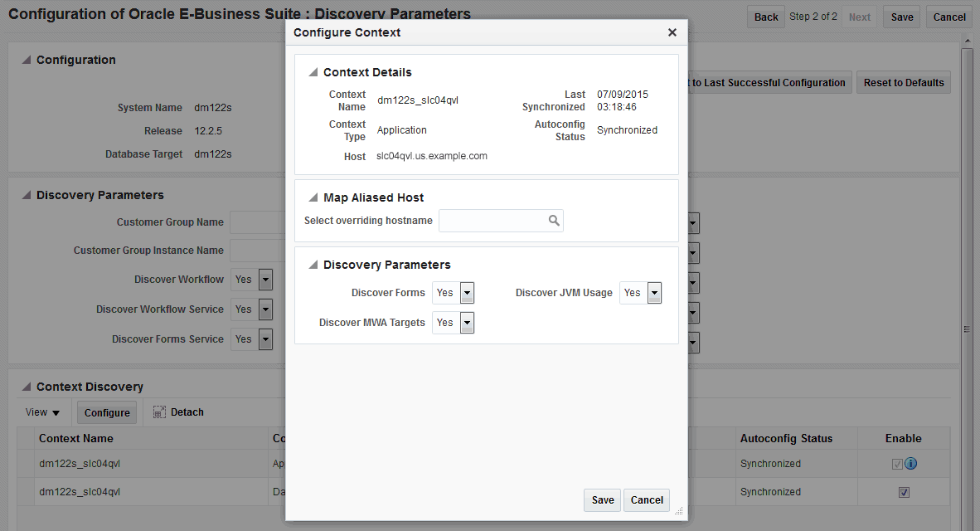Click the Select overriding hostname field
Image resolution: width=980 pixels, height=531 pixels.
tap(501, 220)
